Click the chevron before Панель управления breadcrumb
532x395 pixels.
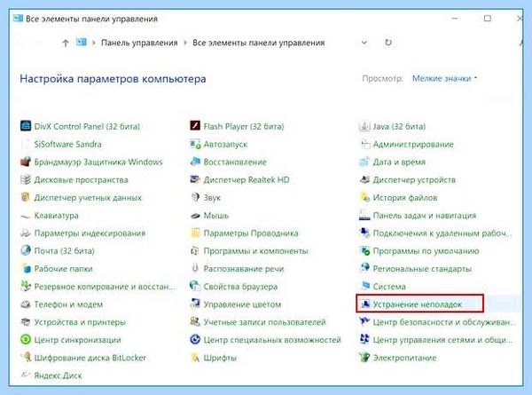pos(93,43)
